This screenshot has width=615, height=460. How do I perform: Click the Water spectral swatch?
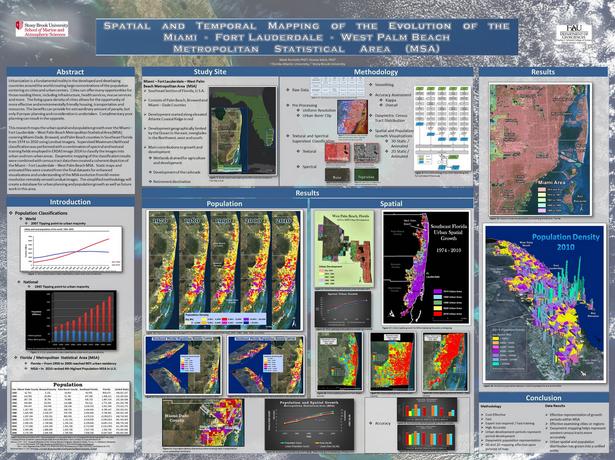pos(337,175)
